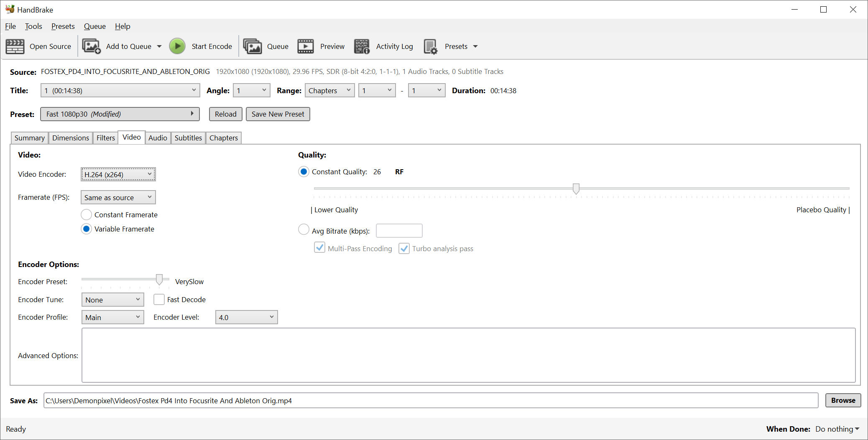Switch to the Audio tab
The width and height of the screenshot is (868, 440).
[158, 138]
